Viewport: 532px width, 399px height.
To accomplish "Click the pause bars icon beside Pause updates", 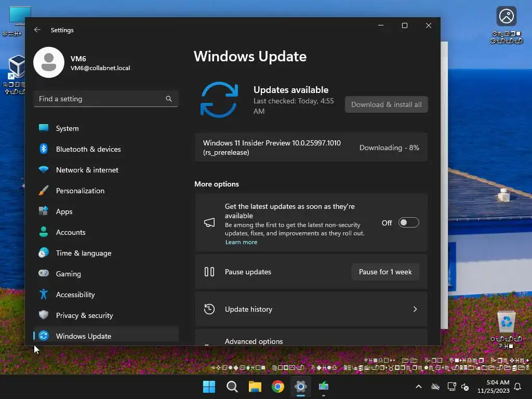I will [209, 272].
